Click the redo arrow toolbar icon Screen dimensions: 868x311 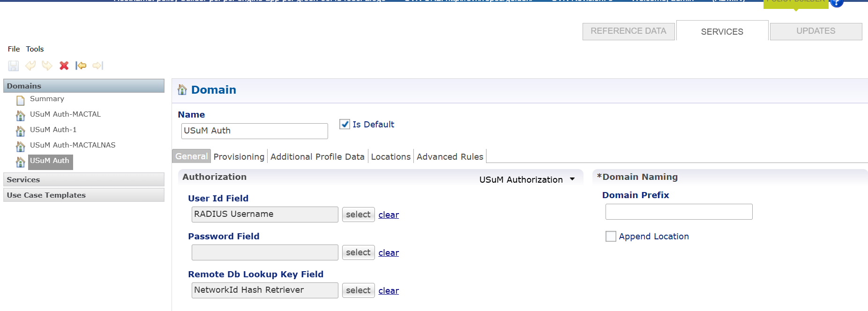47,66
